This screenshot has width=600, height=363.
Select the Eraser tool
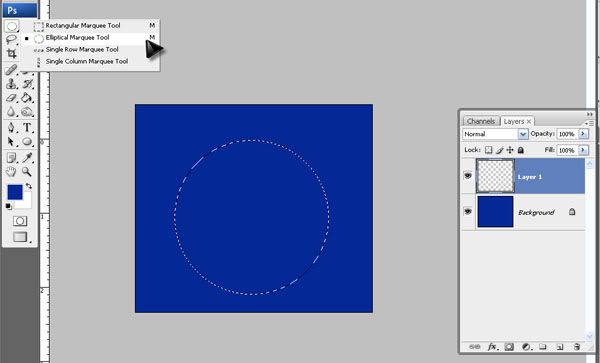[11, 98]
